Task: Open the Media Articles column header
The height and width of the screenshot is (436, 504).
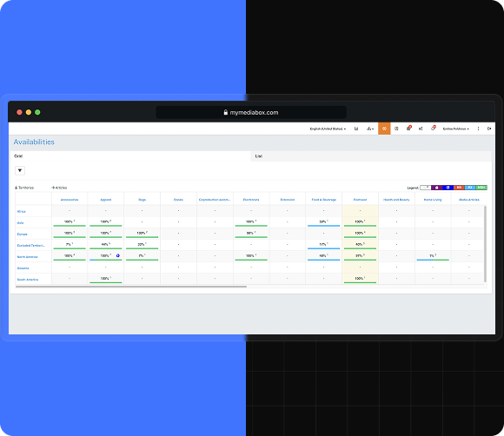Action: (469, 200)
